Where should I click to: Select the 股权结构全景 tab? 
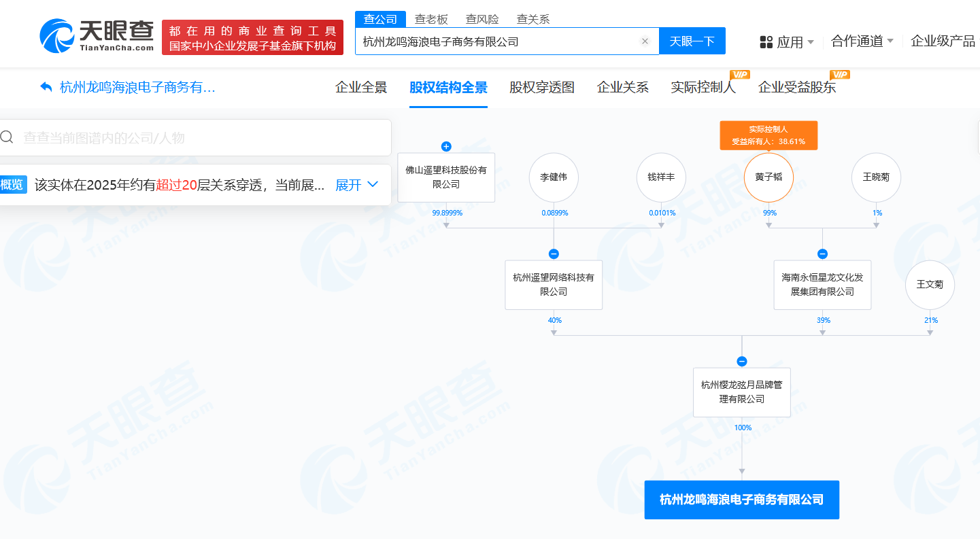[448, 88]
